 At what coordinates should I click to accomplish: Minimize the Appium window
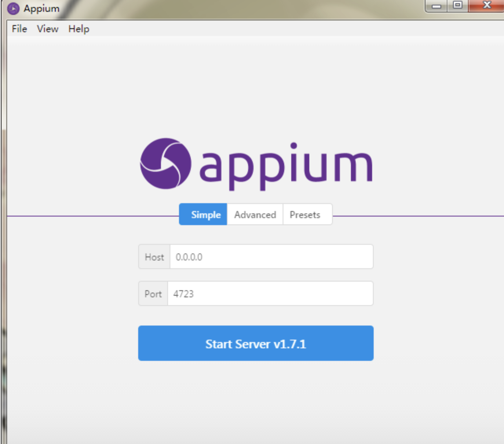(x=436, y=5)
